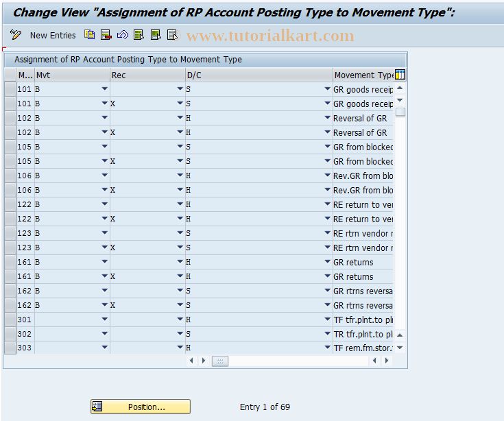Open Rec dropdown in second 123 row

[180, 247]
